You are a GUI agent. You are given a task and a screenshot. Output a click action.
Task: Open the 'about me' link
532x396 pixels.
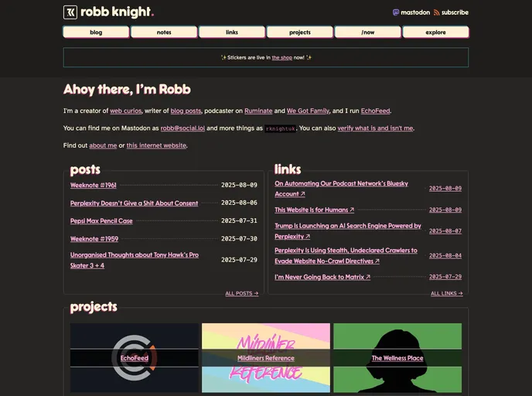[103, 145]
